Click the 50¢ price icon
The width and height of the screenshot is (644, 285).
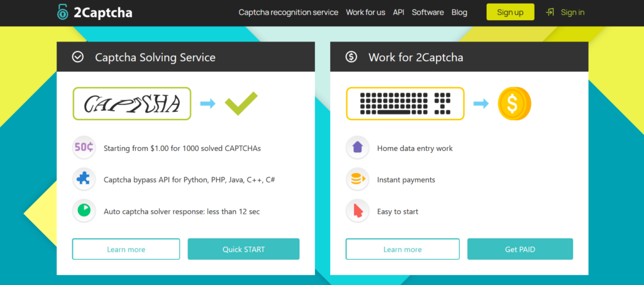coord(84,148)
